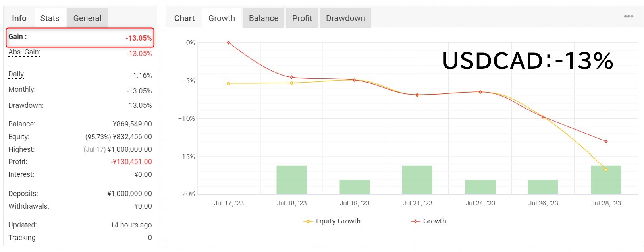
Task: Switch to the Profit chart
Action: (x=302, y=18)
